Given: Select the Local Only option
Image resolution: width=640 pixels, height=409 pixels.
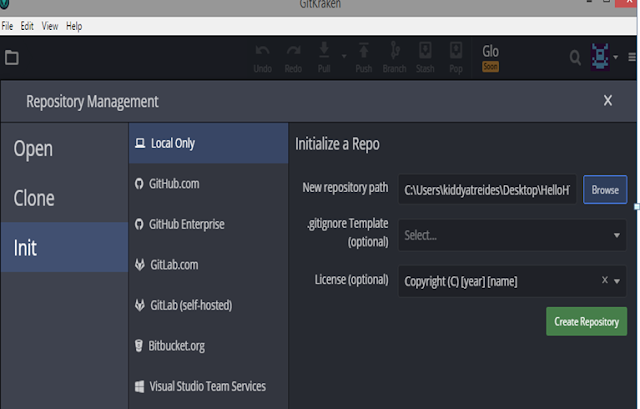Looking at the screenshot, I should point(209,143).
